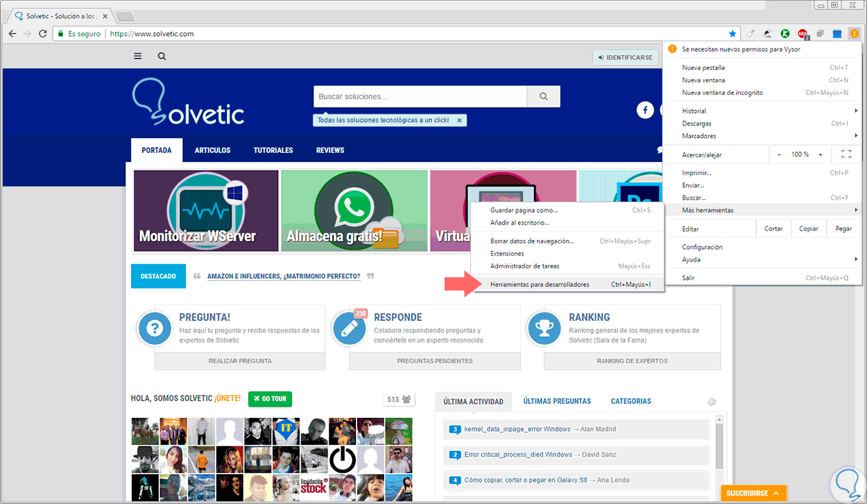This screenshot has width=867, height=504.
Task: Click the Solvetic logo
Action: coord(188,103)
